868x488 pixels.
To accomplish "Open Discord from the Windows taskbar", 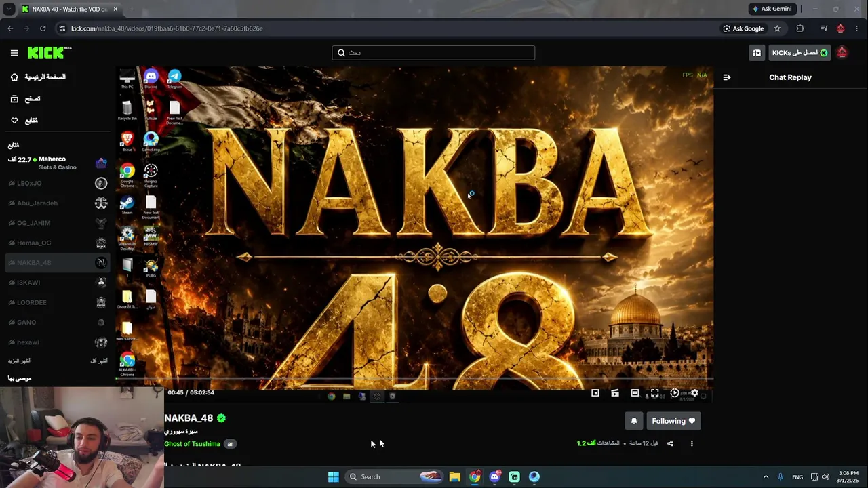I will point(494,476).
